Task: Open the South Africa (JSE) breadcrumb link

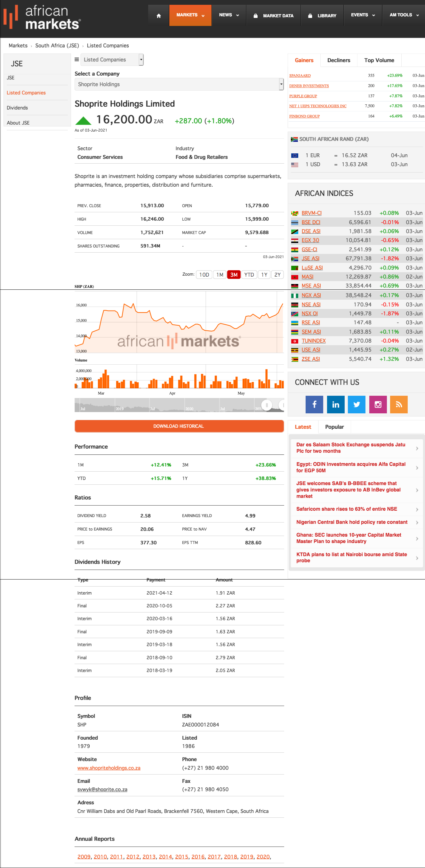Action: pos(57,45)
